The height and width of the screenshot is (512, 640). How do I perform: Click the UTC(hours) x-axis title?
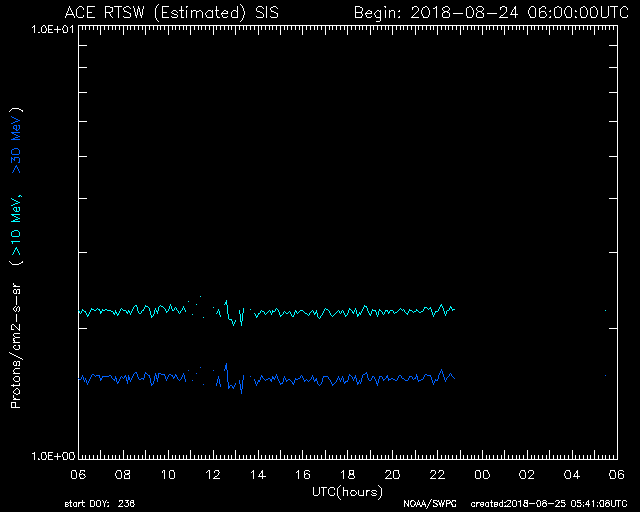click(x=348, y=490)
